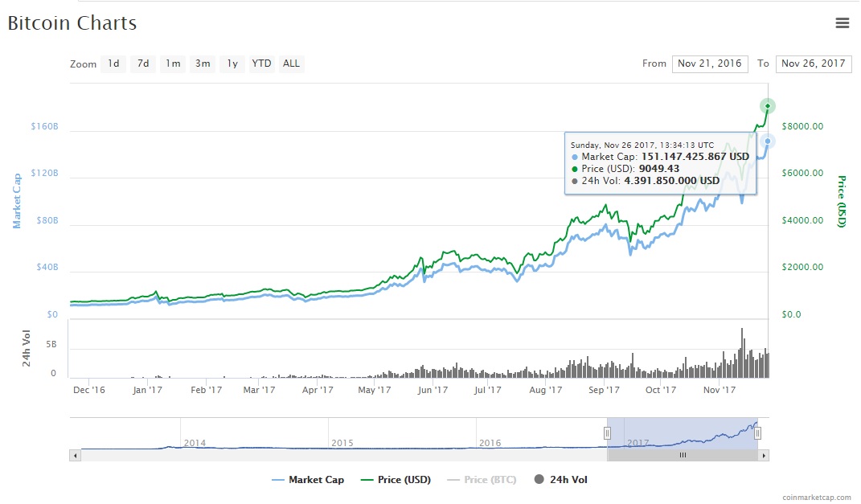Viewport: 861px width, 504px height.
Task: Click the 2015 label in navigator
Action: (x=342, y=443)
